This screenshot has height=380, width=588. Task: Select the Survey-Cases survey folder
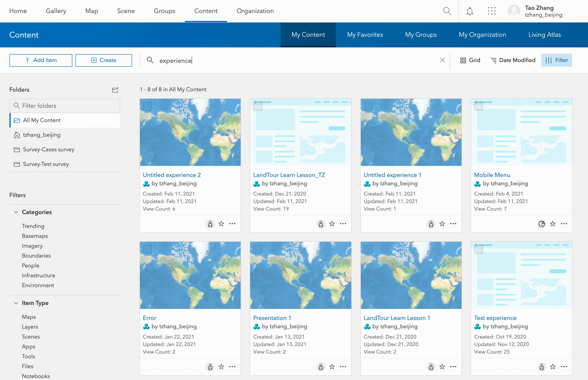pyautogui.click(x=48, y=150)
